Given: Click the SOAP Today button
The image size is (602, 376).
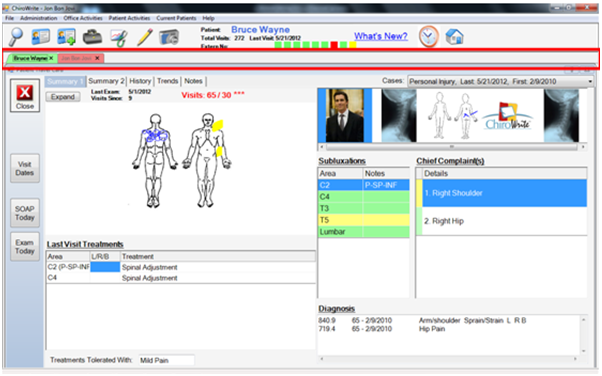Looking at the screenshot, I should click(x=25, y=213).
